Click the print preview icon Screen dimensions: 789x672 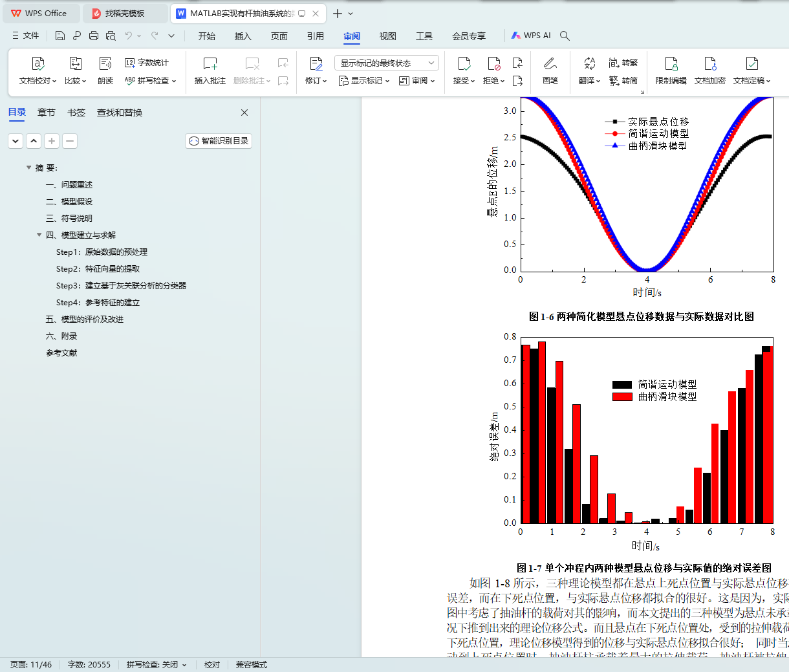[x=111, y=36]
